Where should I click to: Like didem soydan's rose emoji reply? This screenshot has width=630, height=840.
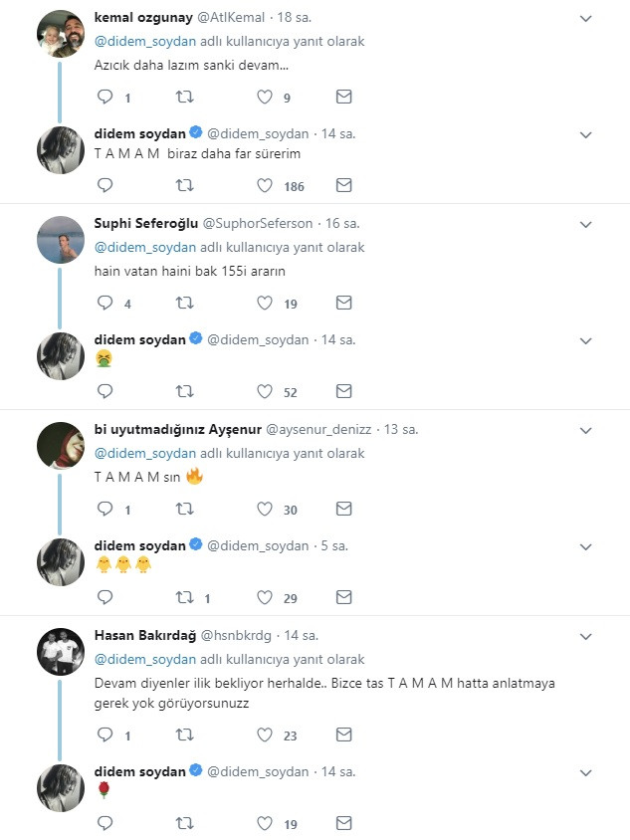pyautogui.click(x=263, y=823)
